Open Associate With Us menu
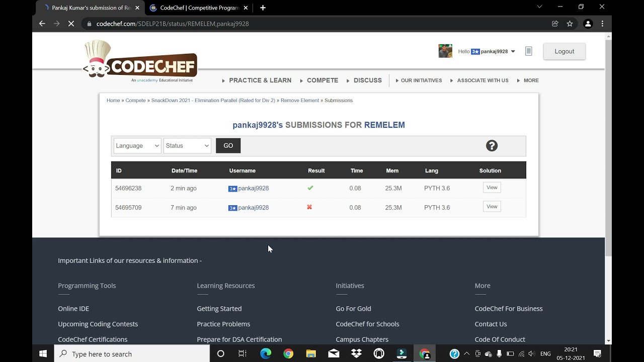 pos(482,80)
